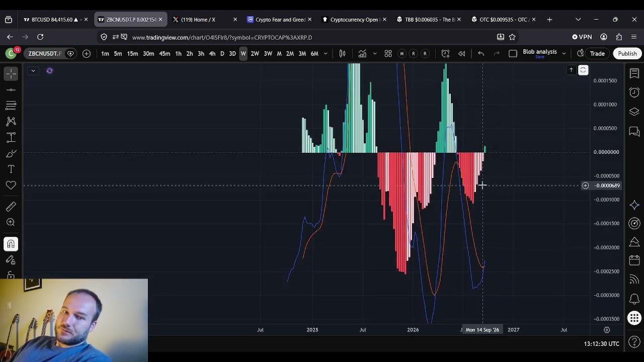Select the crosshair cursor tool
Screen dimensions: 644x362
click(11, 73)
